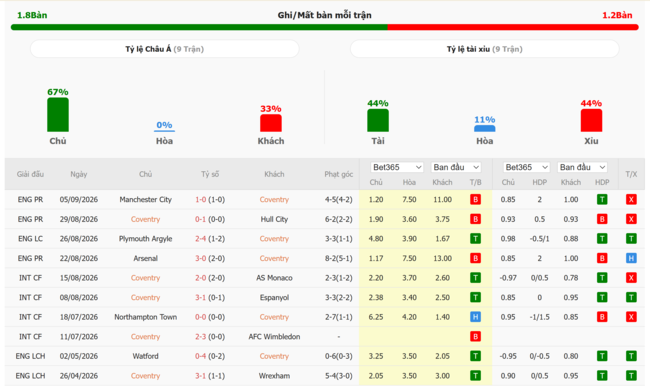Click the 2-4 (1-2) score

click(x=210, y=238)
